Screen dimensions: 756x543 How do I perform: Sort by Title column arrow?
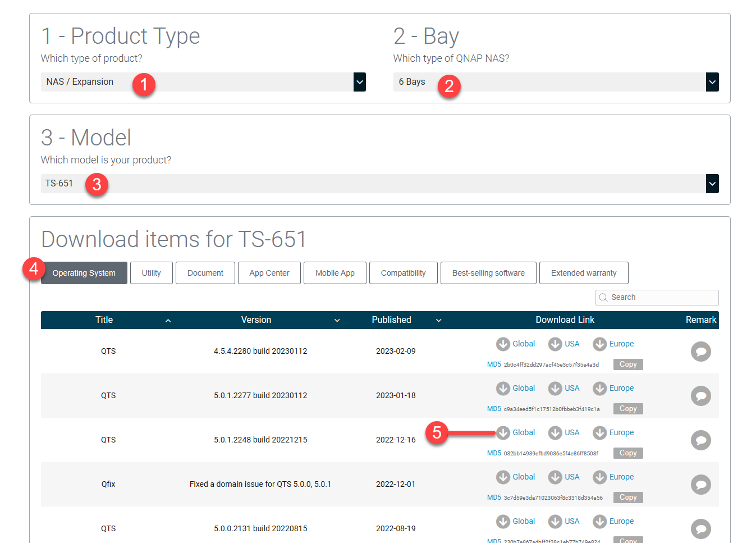168,321
